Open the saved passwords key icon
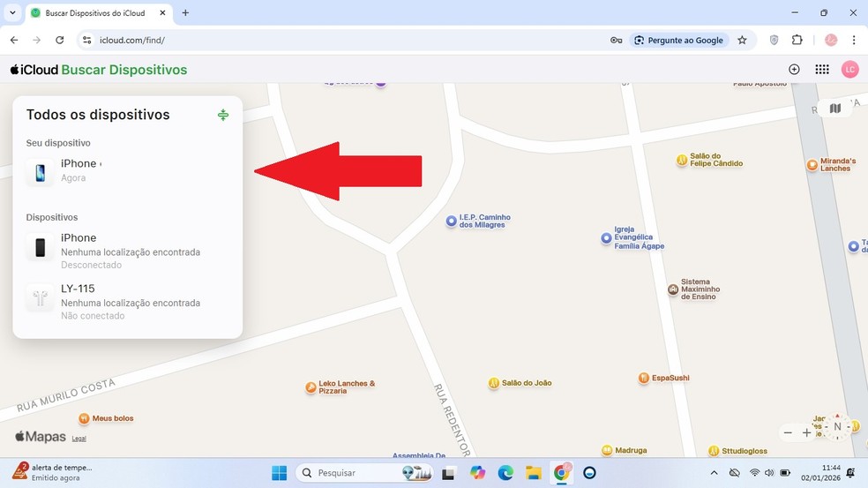 pyautogui.click(x=616, y=40)
